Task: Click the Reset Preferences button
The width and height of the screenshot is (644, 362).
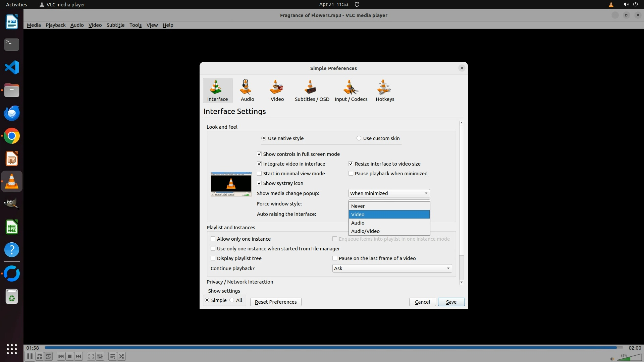Action: coord(275,302)
